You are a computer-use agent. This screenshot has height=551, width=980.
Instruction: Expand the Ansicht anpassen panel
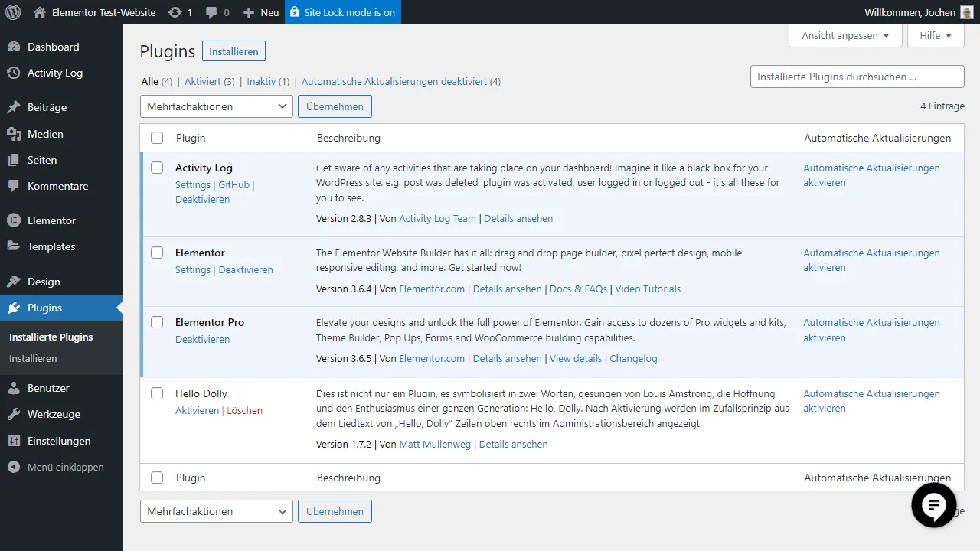click(845, 35)
